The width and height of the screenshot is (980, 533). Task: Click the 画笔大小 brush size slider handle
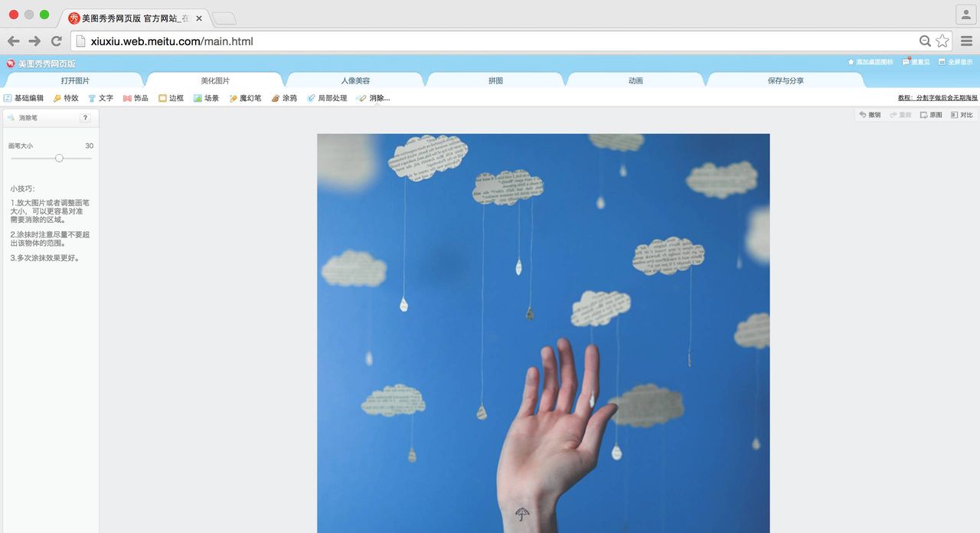(59, 158)
